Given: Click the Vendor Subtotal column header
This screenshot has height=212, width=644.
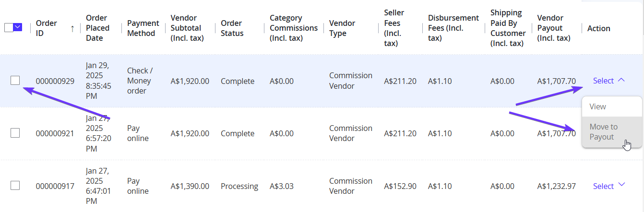Looking at the screenshot, I should [187, 28].
